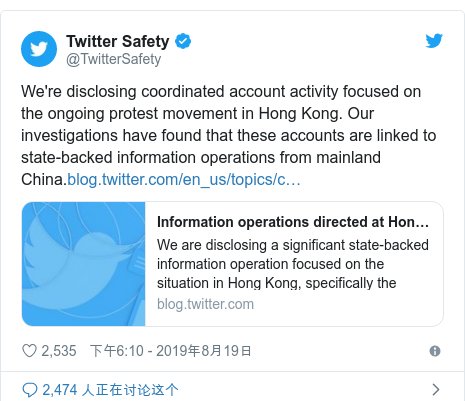Like the tweet with the heart icon
This screenshot has height=401, width=465.
[x=29, y=351]
